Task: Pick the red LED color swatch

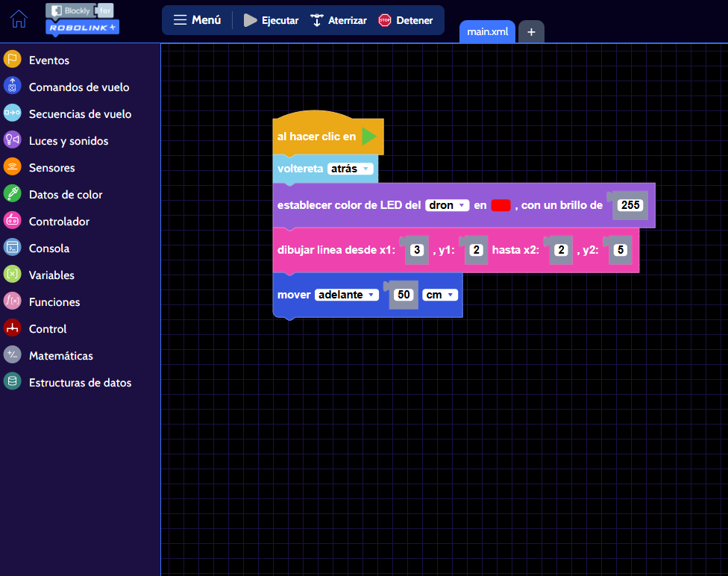Action: point(501,205)
